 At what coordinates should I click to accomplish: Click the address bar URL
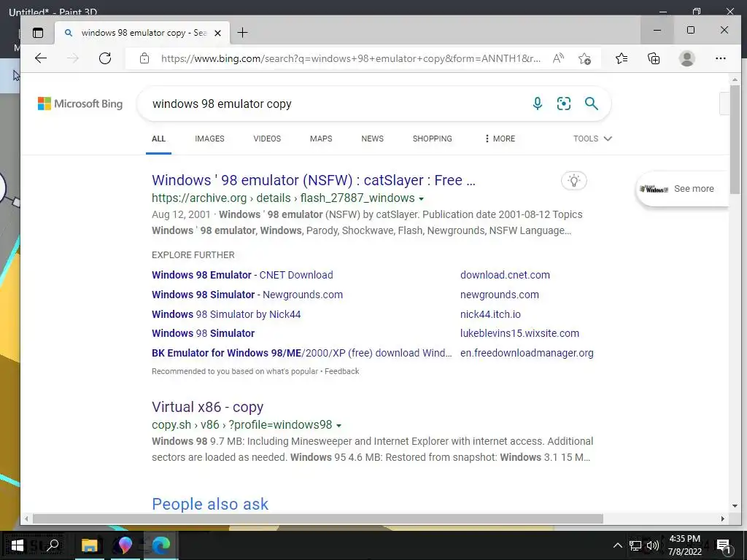(x=351, y=58)
